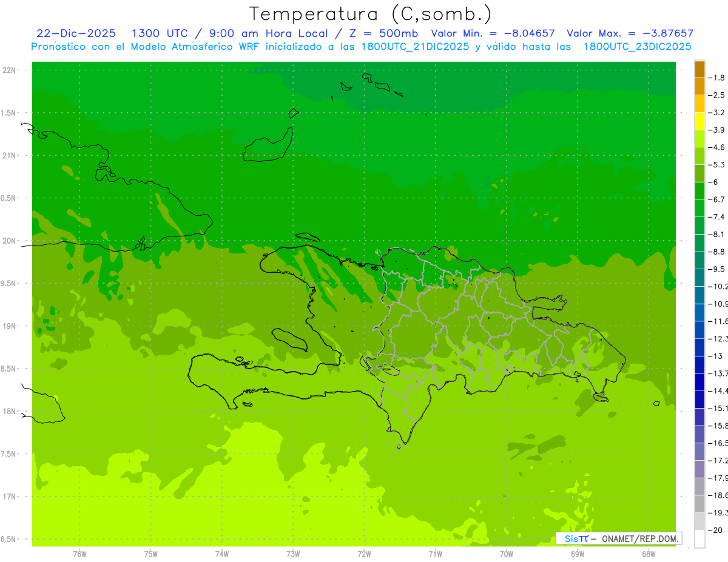Screen dimensions: 728x562
Task: Click the '1300 UTC' time label
Action: coord(159,33)
